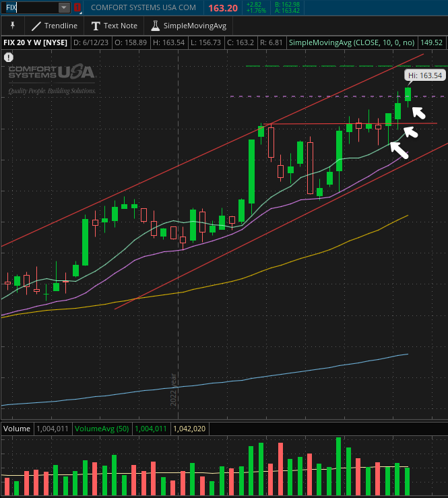Viewport: 448px width, 498px height.
Task: Click the +2.82 net change value
Action: (x=254, y=5)
